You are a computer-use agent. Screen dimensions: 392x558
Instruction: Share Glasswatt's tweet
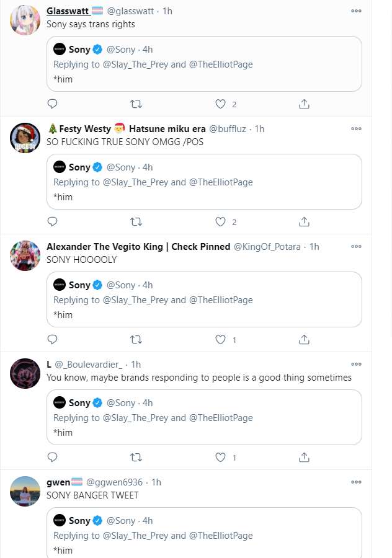pos(304,104)
